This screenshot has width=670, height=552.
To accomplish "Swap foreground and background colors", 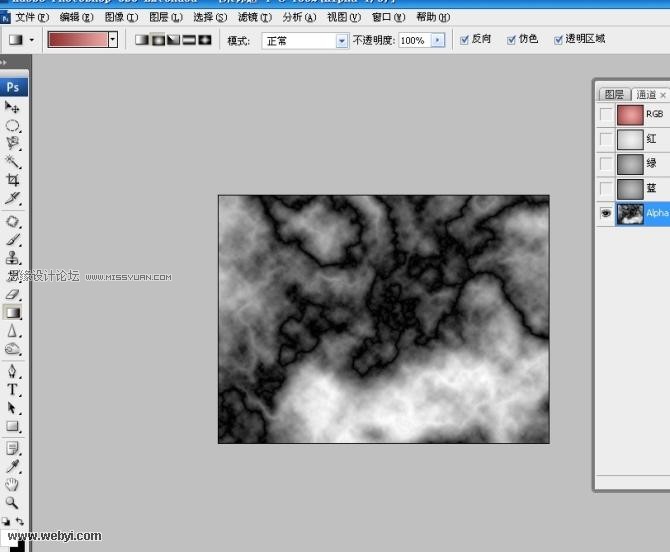I will (x=20, y=521).
